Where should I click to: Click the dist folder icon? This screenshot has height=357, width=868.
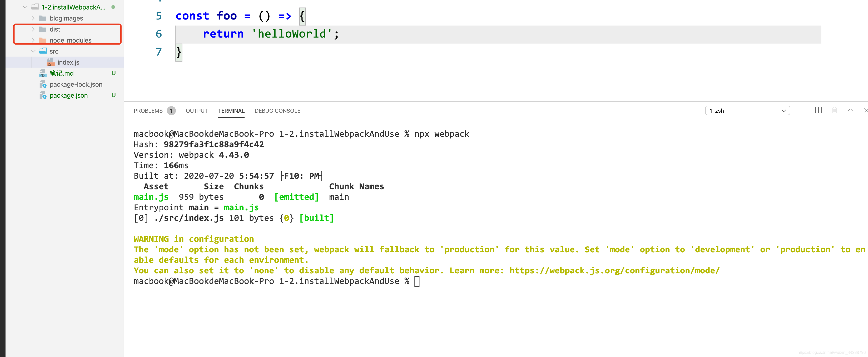(42, 29)
